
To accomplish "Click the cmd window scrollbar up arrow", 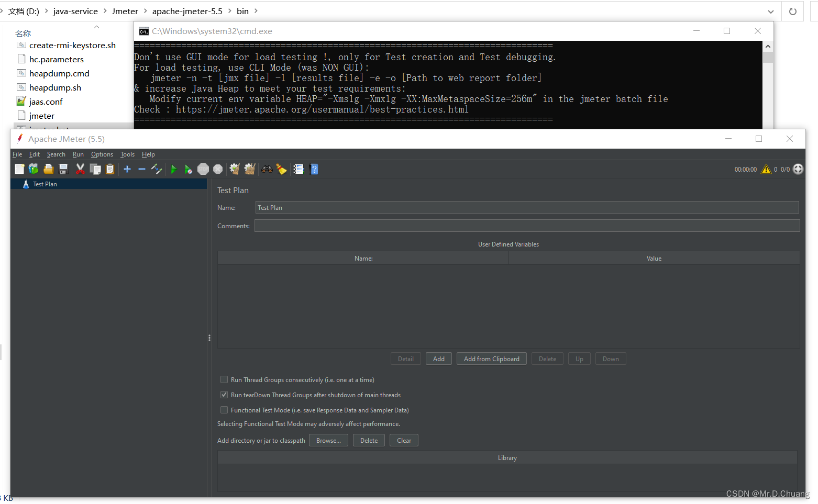I will pyautogui.click(x=768, y=46).
